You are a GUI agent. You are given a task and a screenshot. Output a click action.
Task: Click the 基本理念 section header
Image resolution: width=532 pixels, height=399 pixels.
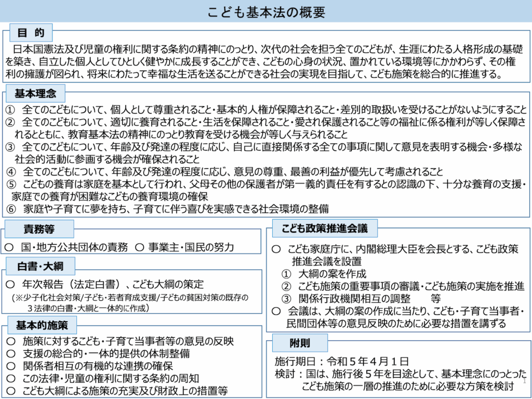(x=35, y=94)
